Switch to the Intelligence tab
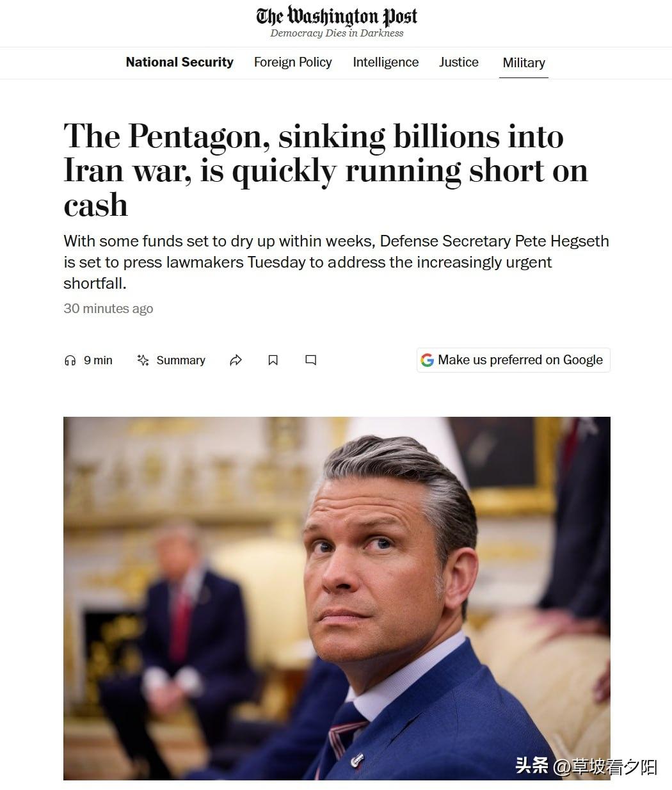The width and height of the screenshot is (672, 790). click(x=385, y=62)
